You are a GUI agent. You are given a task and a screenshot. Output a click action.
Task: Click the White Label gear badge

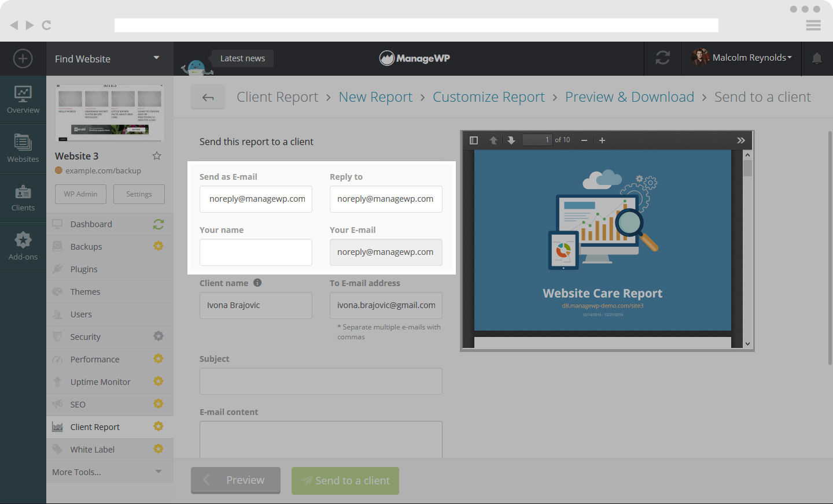tap(159, 449)
